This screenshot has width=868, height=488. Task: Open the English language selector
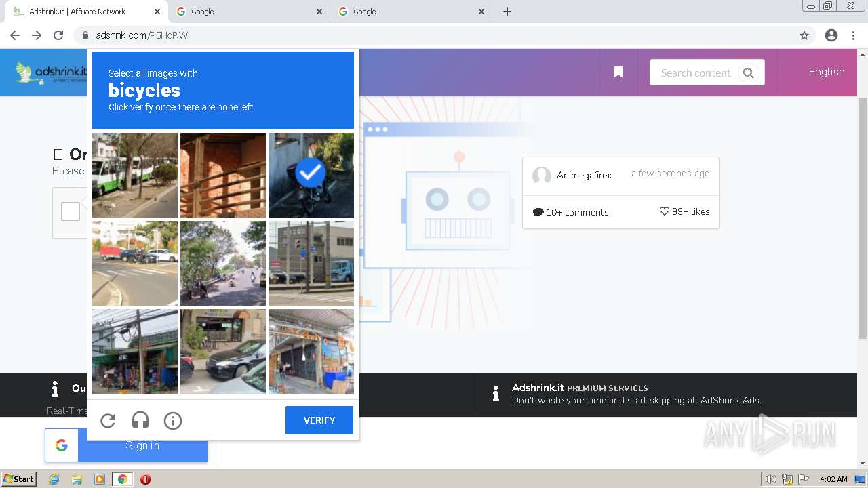pyautogui.click(x=827, y=72)
